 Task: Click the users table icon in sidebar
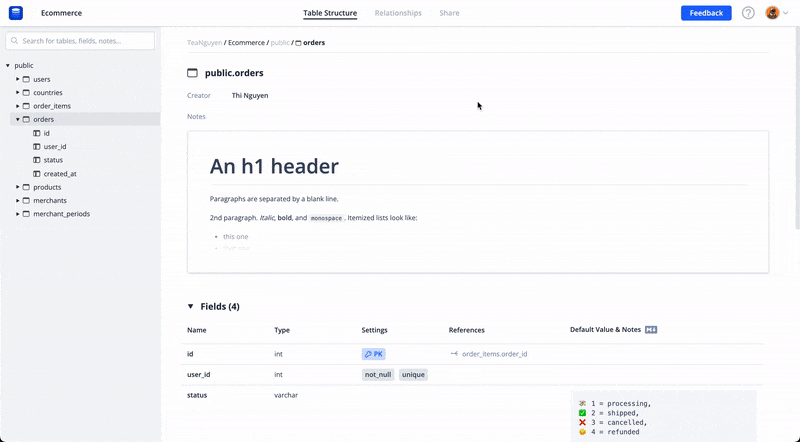[26, 79]
